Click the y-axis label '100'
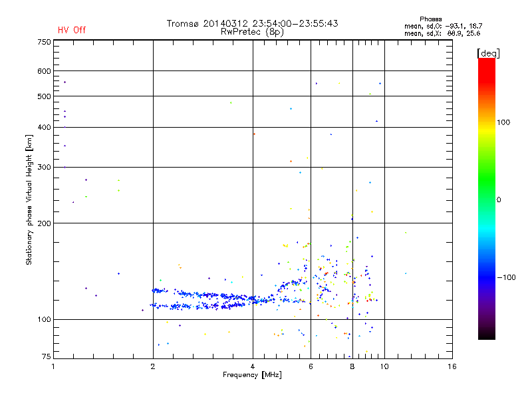 coord(44,319)
